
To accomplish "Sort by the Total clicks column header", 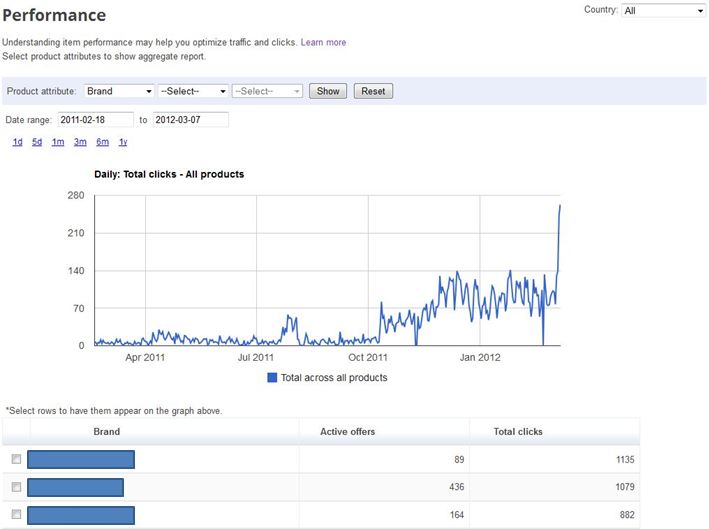I will click(518, 432).
